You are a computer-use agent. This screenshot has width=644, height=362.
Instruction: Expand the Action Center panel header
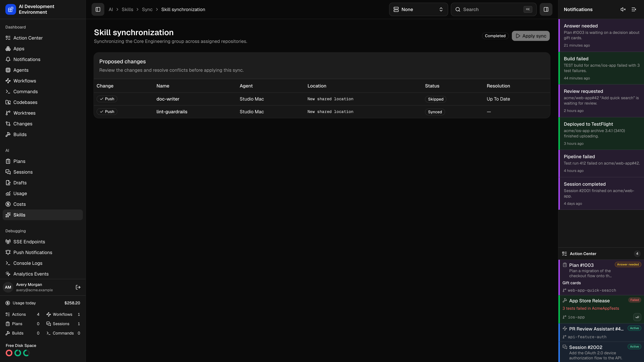pyautogui.click(x=601, y=254)
